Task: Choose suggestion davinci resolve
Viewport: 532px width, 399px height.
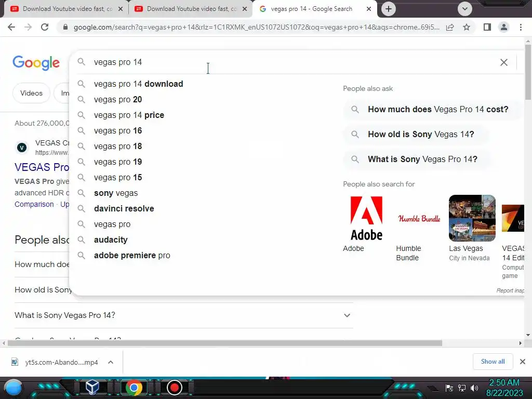Action: pos(124,209)
